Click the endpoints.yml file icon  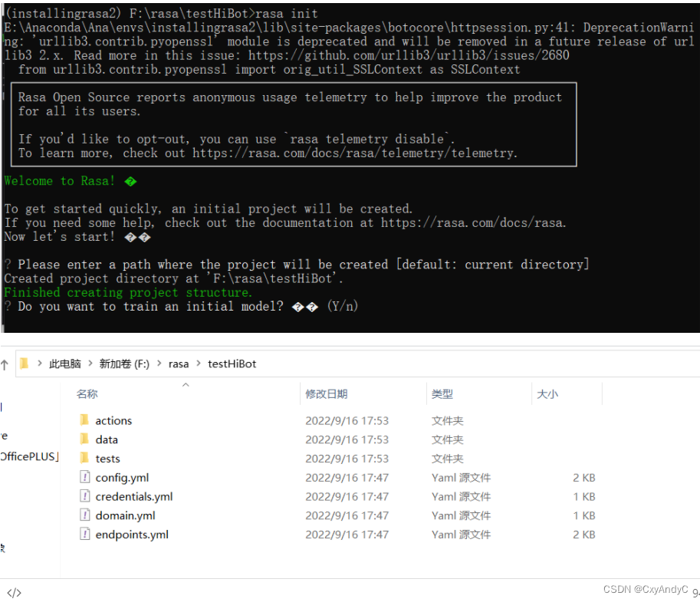pyautogui.click(x=84, y=534)
